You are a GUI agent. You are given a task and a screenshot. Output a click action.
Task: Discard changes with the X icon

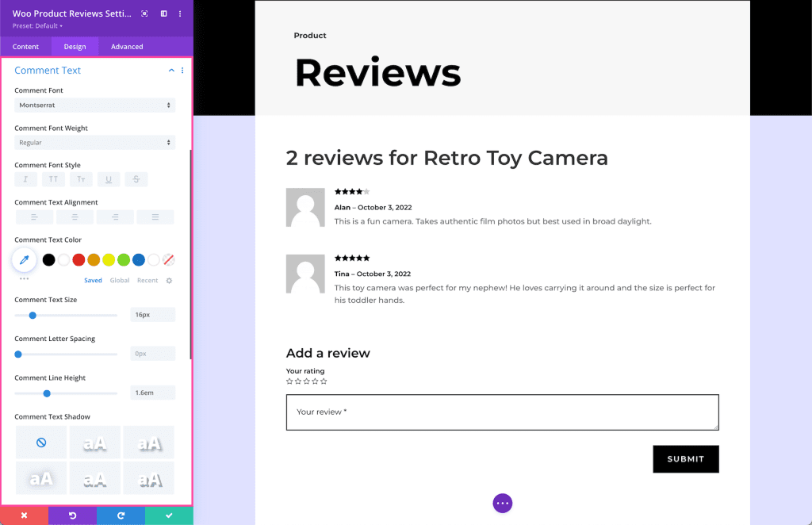point(24,515)
